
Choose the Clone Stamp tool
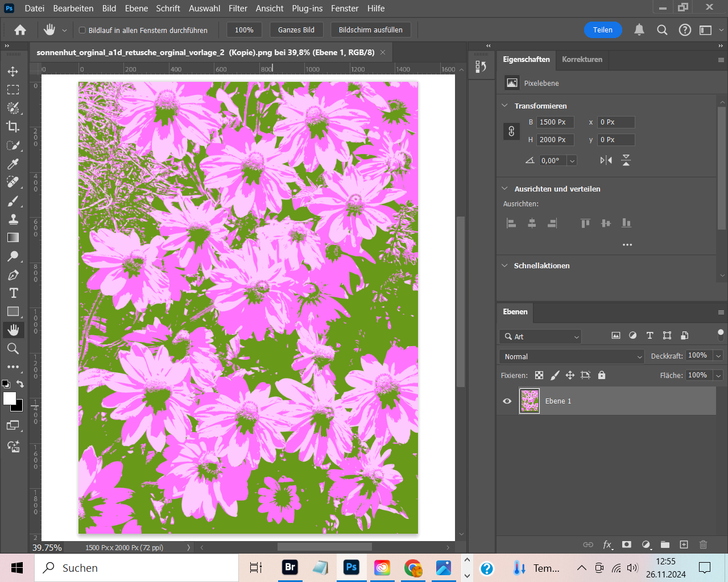[13, 219]
